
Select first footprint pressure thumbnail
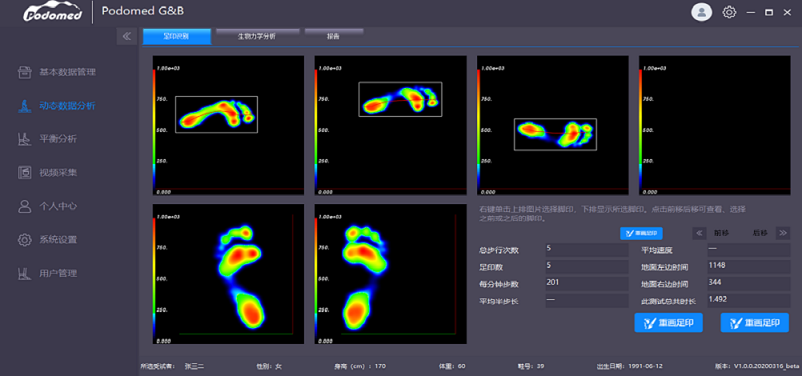(x=228, y=125)
